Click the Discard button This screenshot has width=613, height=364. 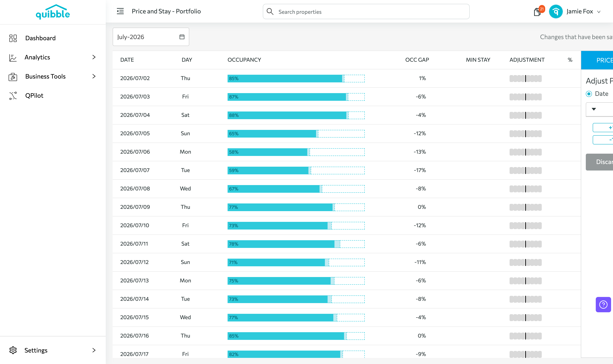point(600,162)
